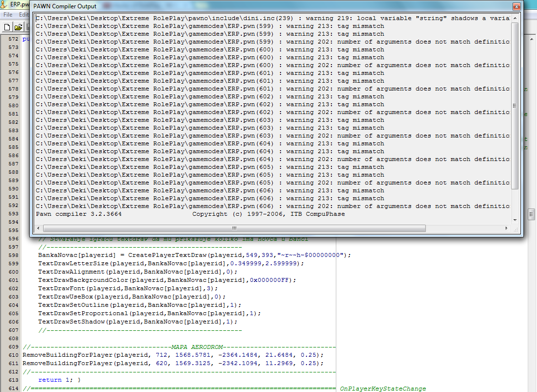Click RemoveBuildingForPlayer line with model 620

173,363
